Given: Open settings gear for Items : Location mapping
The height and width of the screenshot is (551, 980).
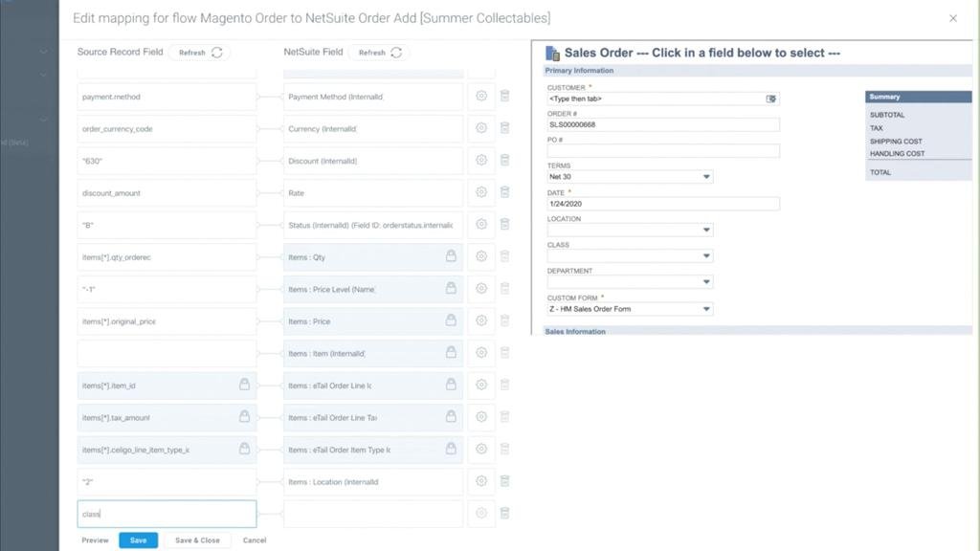Looking at the screenshot, I should pos(481,481).
